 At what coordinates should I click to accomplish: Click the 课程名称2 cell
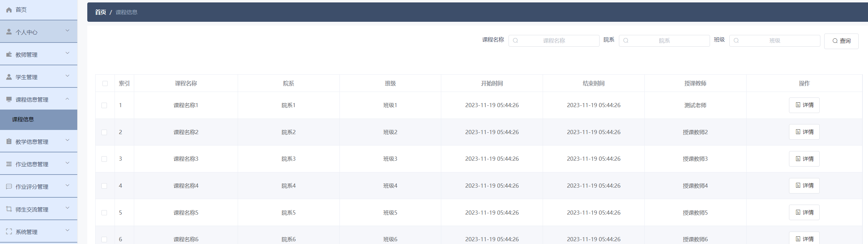pos(186,132)
